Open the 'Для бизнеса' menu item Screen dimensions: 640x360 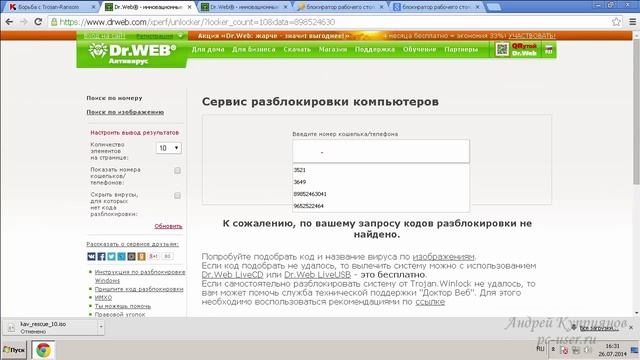253,49
